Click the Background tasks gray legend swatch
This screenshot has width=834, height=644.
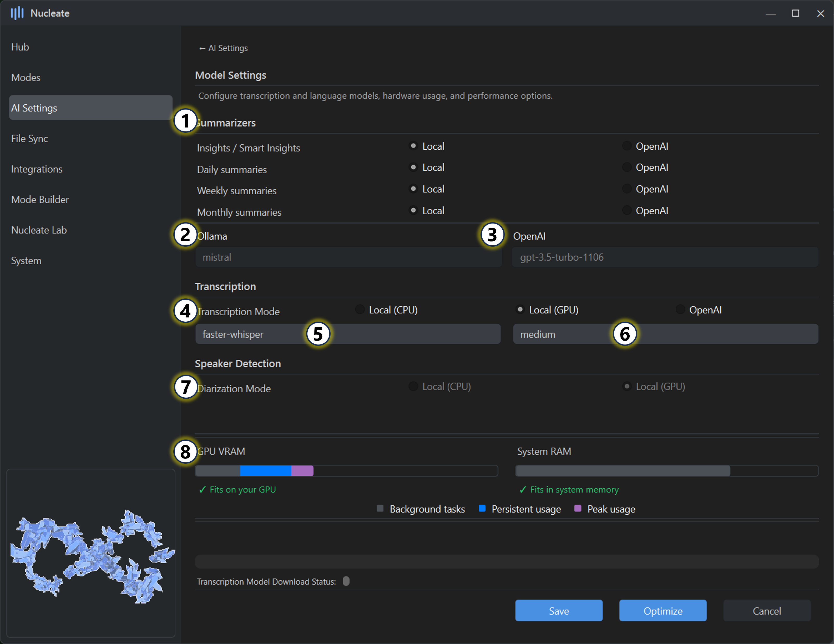[x=380, y=508]
